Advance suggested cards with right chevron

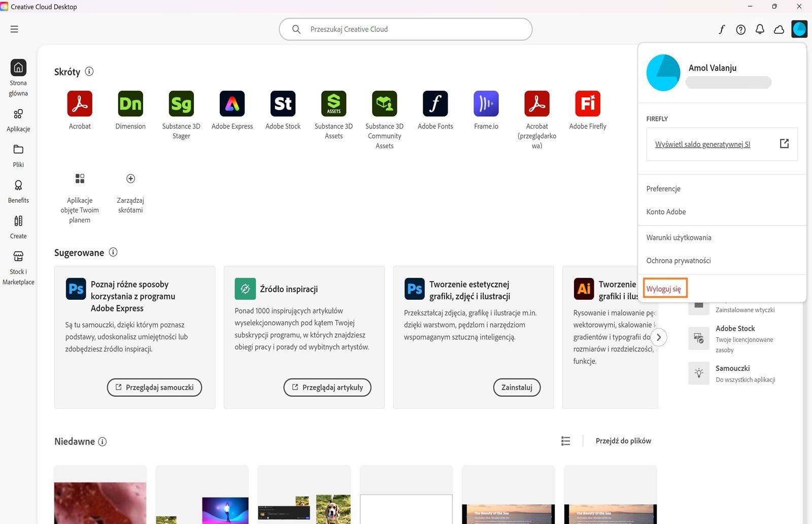coord(659,337)
